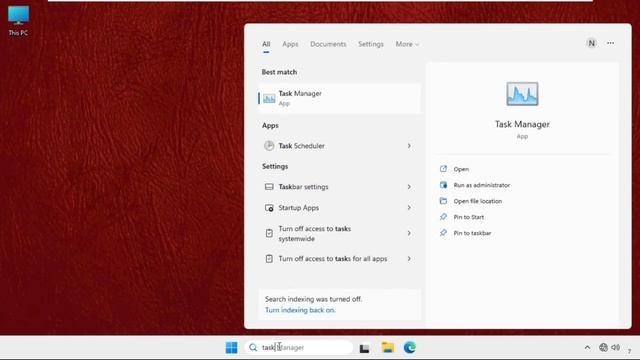The image size is (640, 360).
Task: Open volume control in system tray
Action: [x=616, y=347]
